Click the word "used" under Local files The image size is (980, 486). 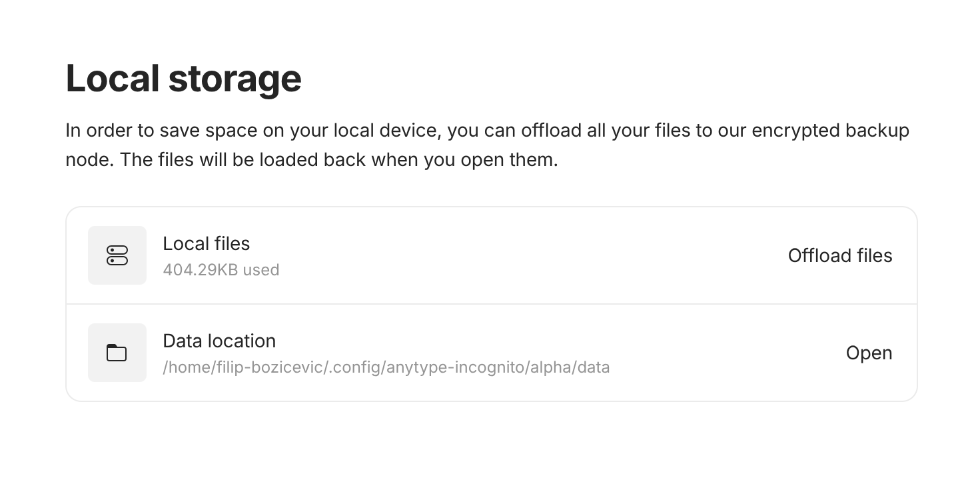[x=260, y=270]
